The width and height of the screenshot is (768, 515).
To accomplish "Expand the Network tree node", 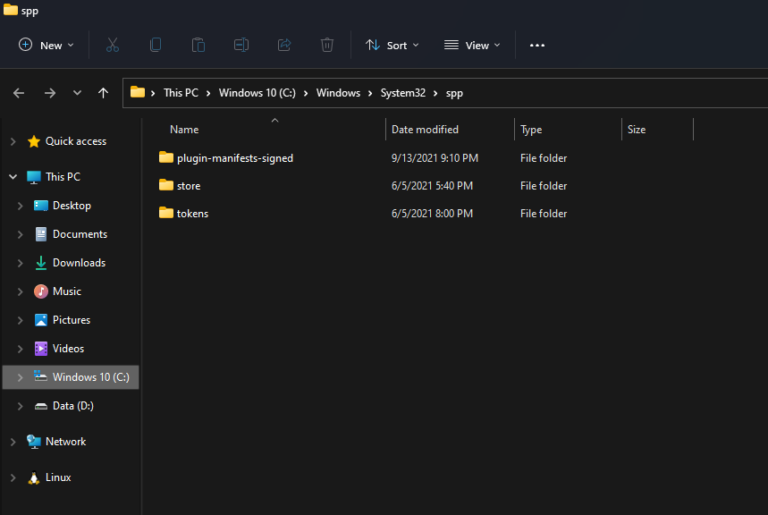I will click(x=13, y=442).
